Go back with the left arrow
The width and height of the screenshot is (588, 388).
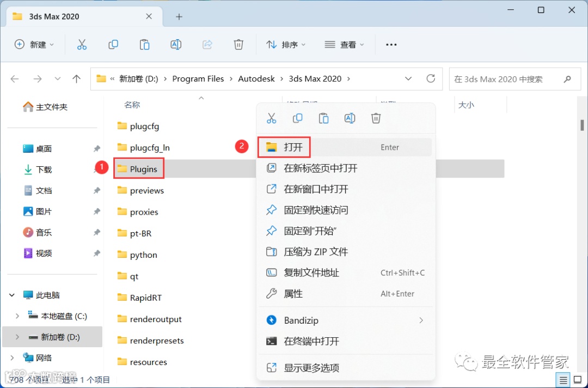click(x=15, y=79)
